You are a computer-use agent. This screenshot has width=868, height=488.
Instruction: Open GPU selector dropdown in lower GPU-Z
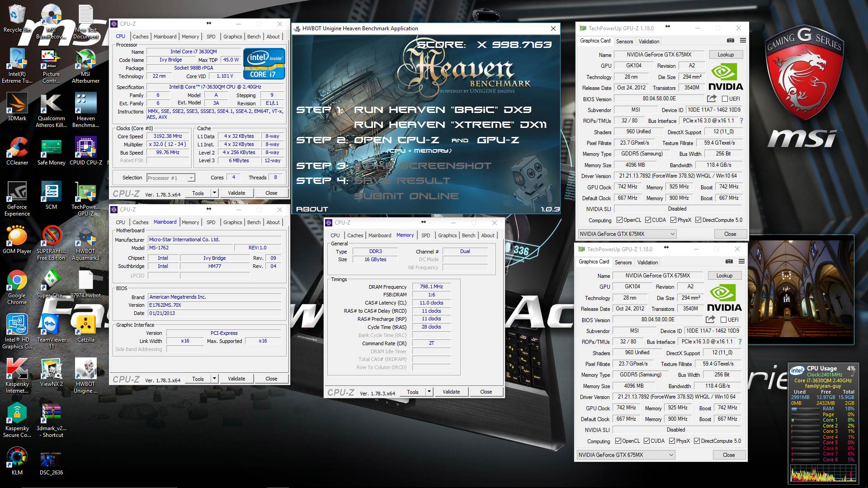[x=626, y=455]
